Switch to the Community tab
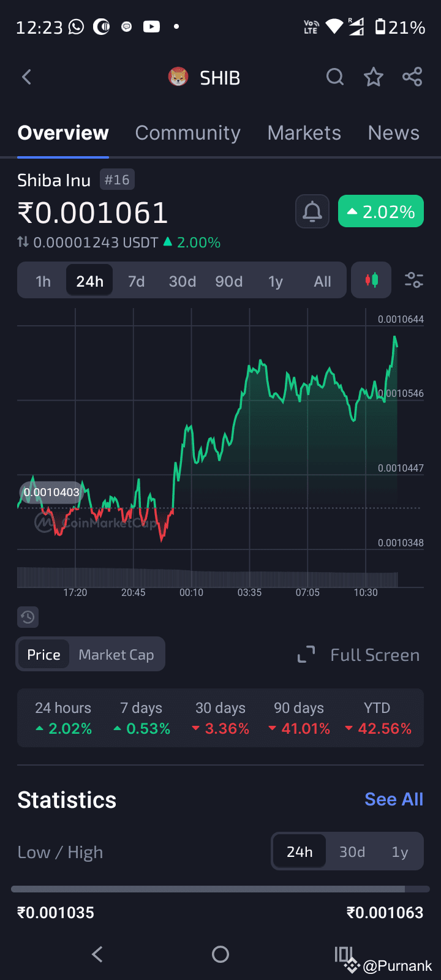This screenshot has width=441, height=980. [187, 133]
